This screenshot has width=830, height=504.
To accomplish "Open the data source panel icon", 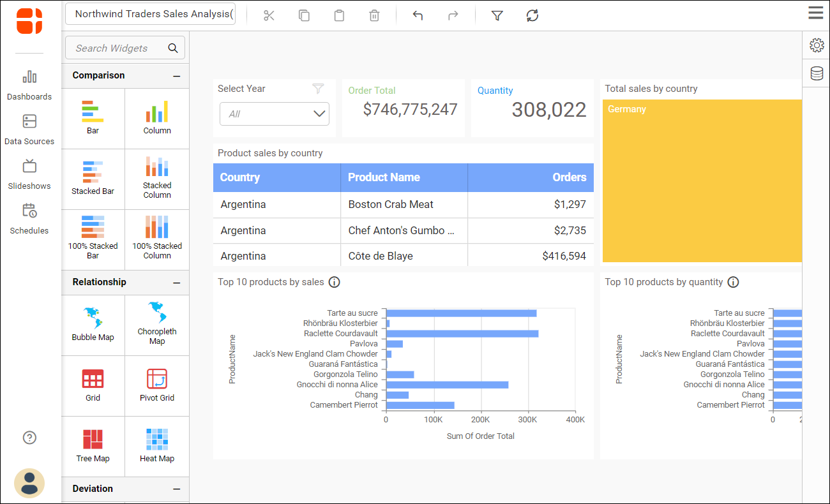I will (818, 73).
